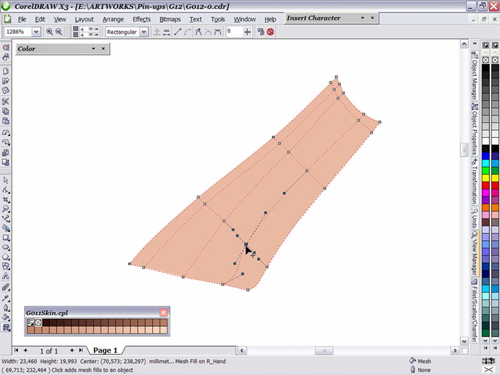Open the zoom level dropdown

36,32
